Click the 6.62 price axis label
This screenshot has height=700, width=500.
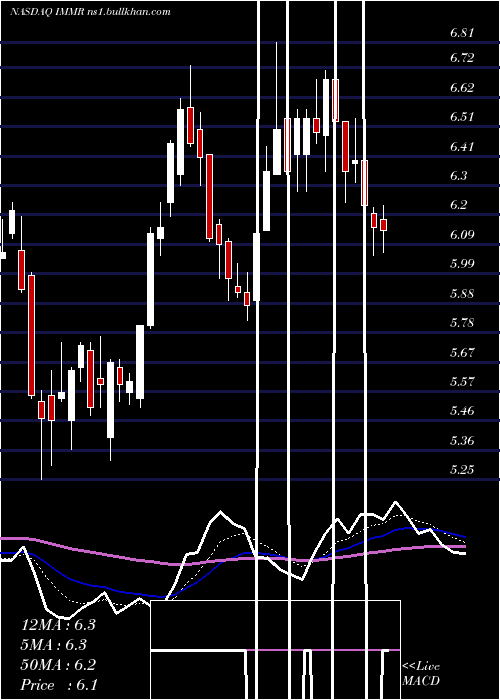pyautogui.click(x=462, y=87)
